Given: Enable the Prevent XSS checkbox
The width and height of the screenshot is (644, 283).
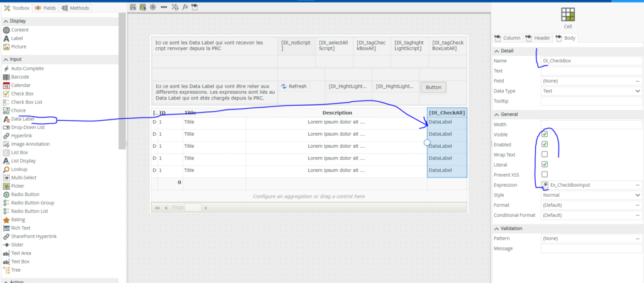Looking at the screenshot, I should click(x=545, y=175).
